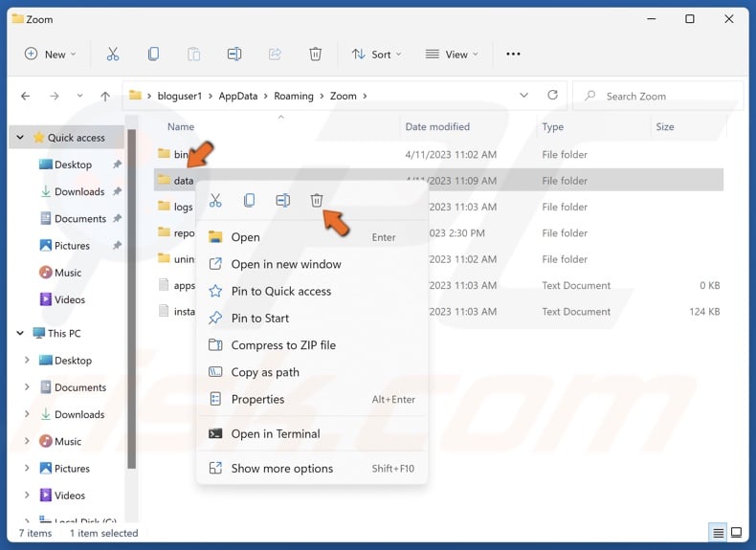Choose Open in new window
The height and width of the screenshot is (550, 756).
pyautogui.click(x=312, y=264)
